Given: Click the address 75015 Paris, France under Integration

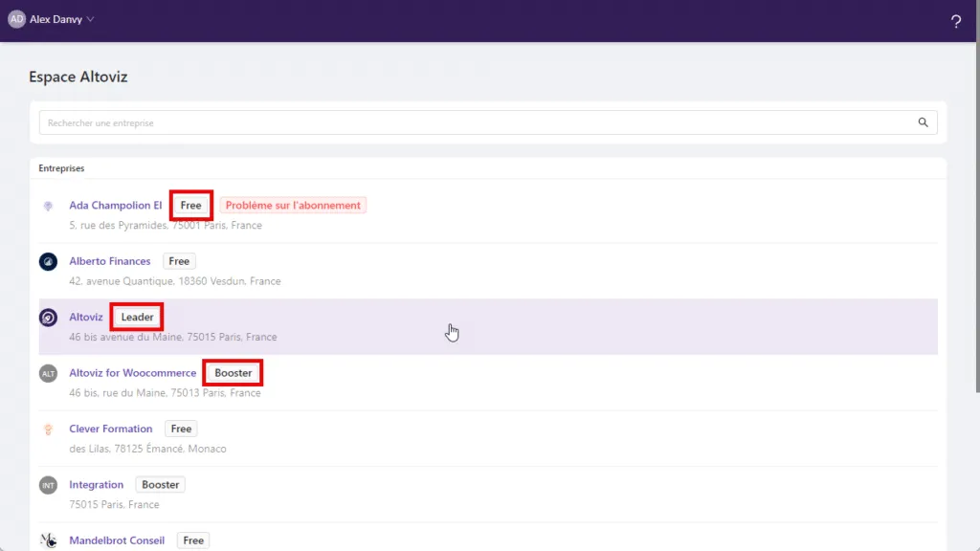Looking at the screenshot, I should pos(114,505).
